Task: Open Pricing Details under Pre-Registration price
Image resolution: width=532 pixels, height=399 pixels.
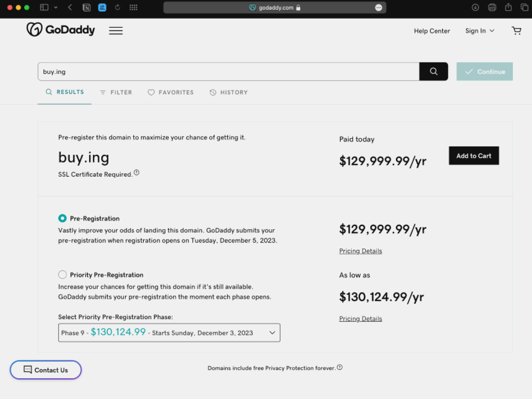Action: (x=360, y=251)
